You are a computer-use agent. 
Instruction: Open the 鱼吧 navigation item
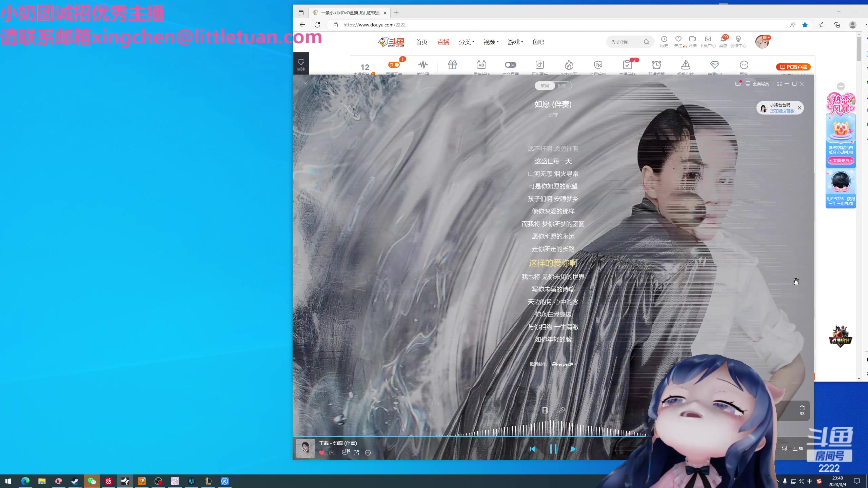coord(538,42)
